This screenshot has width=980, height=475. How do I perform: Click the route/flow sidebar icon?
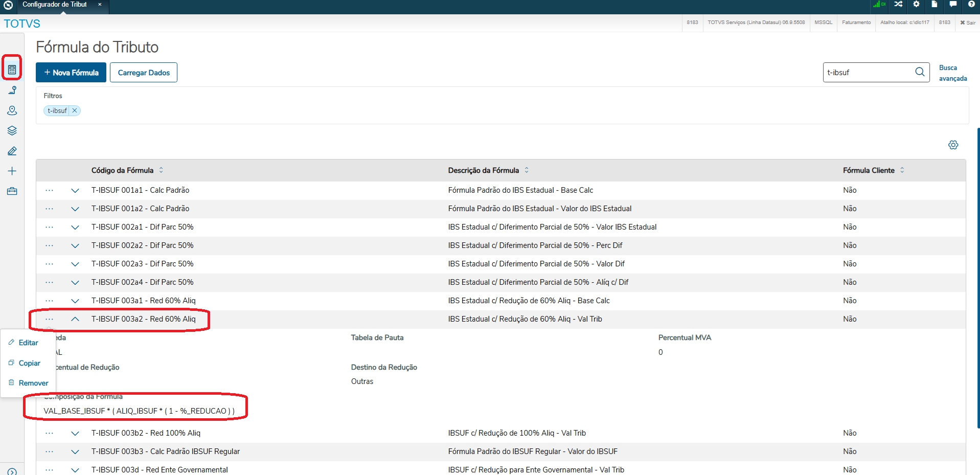click(12, 90)
